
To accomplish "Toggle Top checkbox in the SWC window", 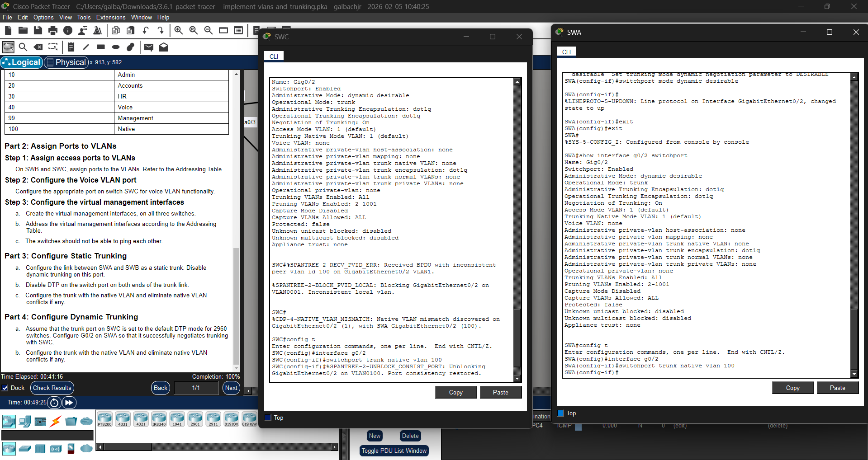I will click(268, 418).
